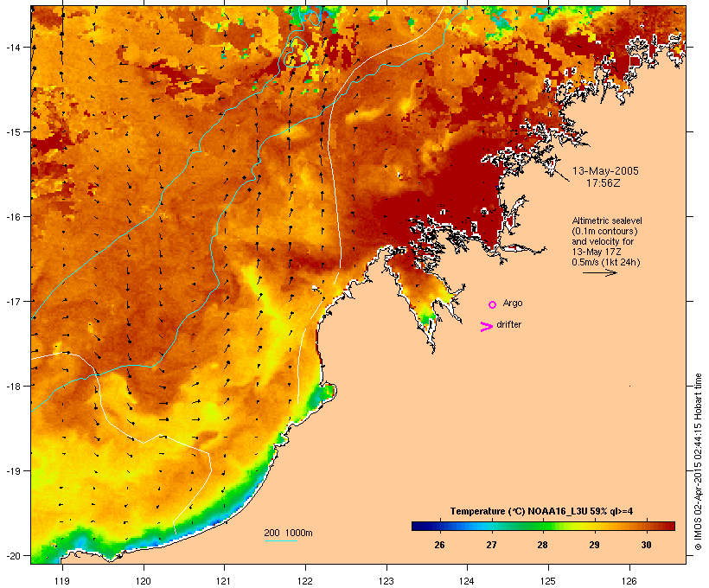Screen dimensions: 709x588
Task: Click the cyan 200 1000m depth contour line sample
Action: (281, 540)
